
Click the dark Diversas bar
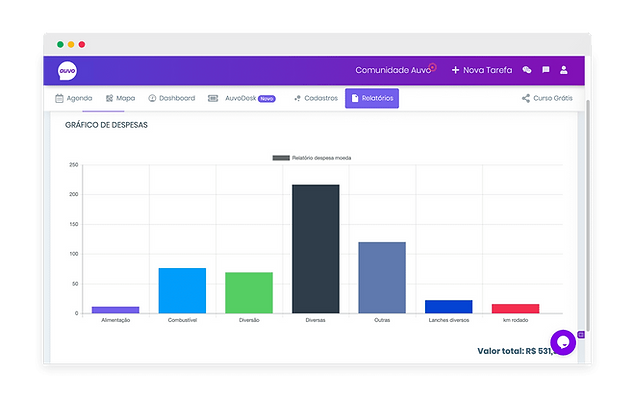[316, 249]
